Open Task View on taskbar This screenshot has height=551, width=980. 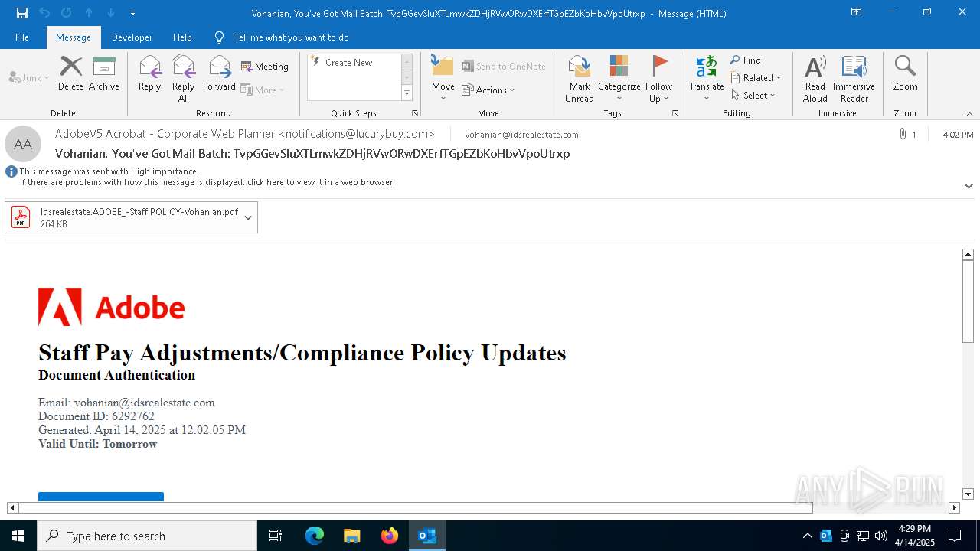point(276,536)
